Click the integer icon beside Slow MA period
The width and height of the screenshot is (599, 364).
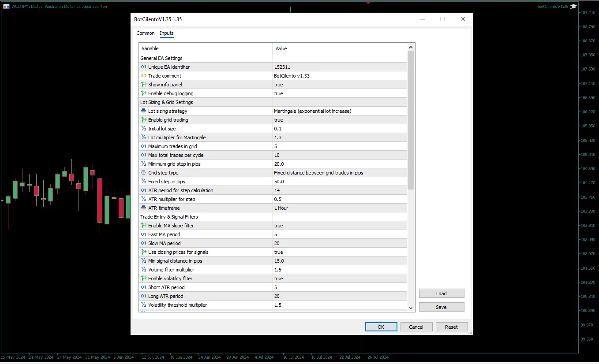143,243
